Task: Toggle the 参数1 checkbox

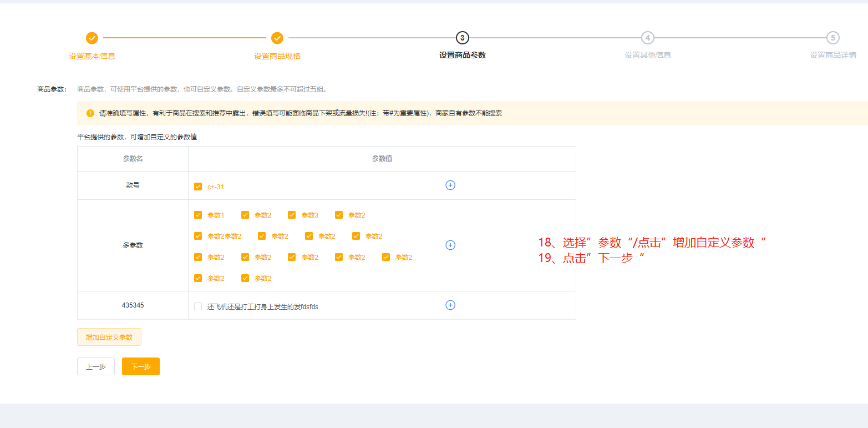Action: coord(198,215)
